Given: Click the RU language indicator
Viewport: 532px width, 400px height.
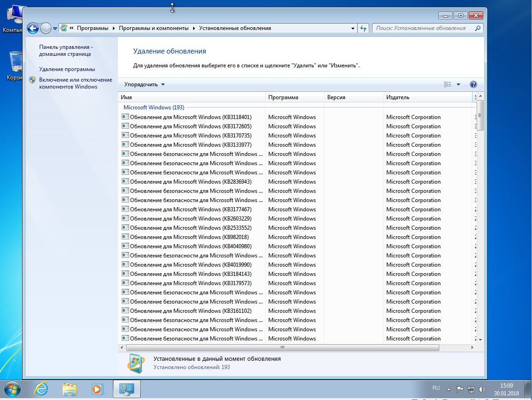Looking at the screenshot, I should (436, 388).
